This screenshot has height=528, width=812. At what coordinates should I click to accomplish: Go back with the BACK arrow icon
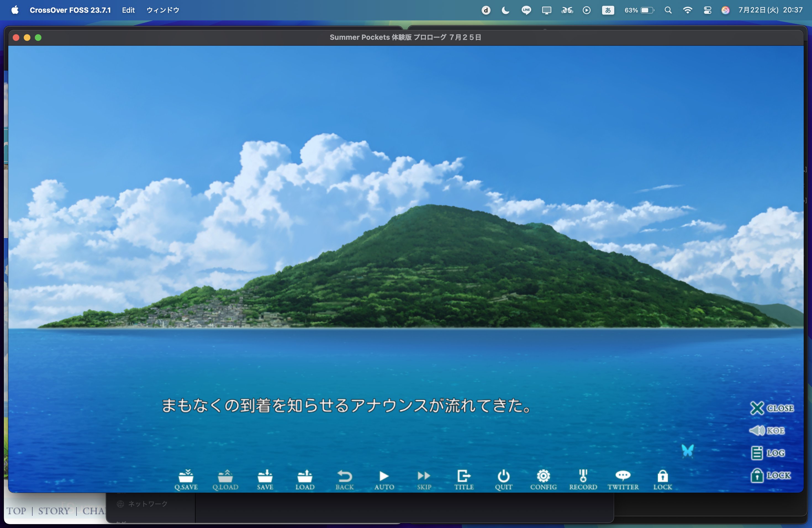(345, 480)
